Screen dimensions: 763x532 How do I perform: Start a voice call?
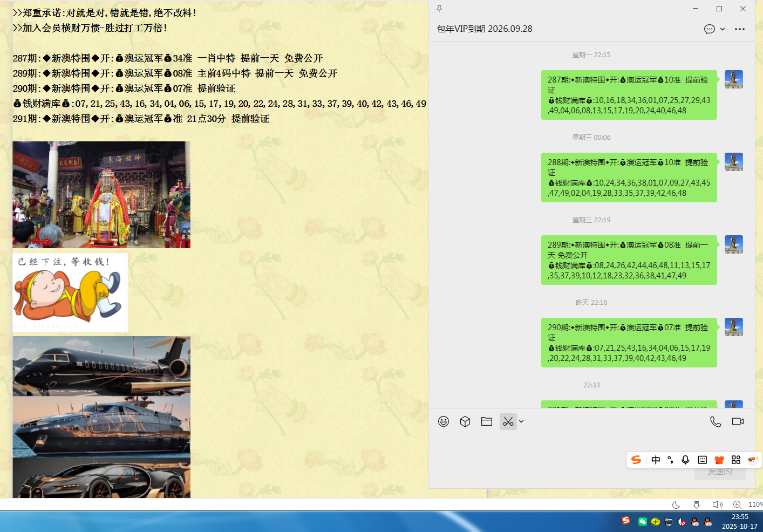716,421
